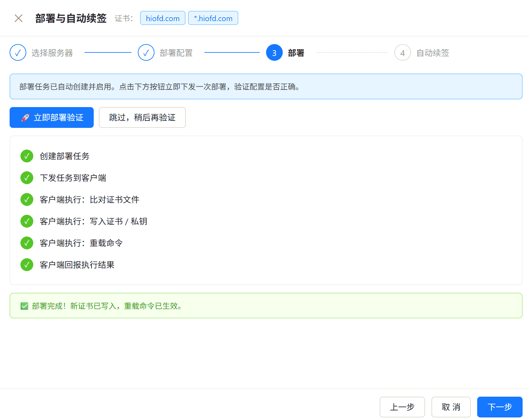
Task: Go to the 选择服务器 step label
Action: (52, 53)
